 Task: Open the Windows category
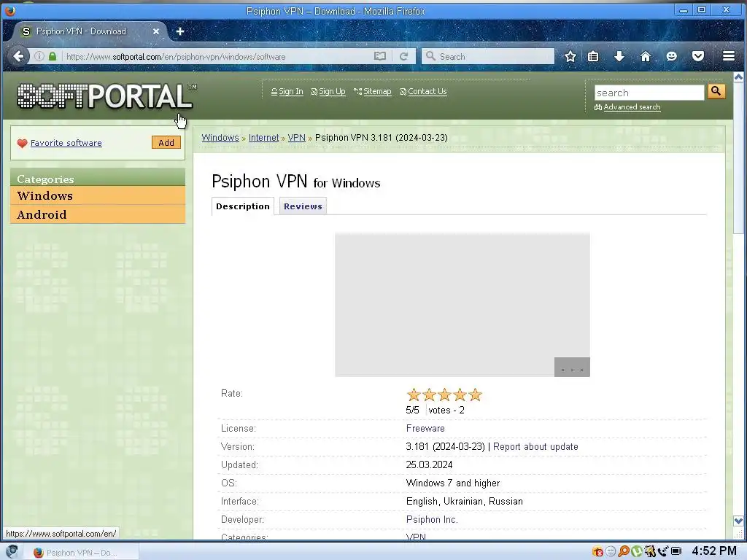pos(98,195)
